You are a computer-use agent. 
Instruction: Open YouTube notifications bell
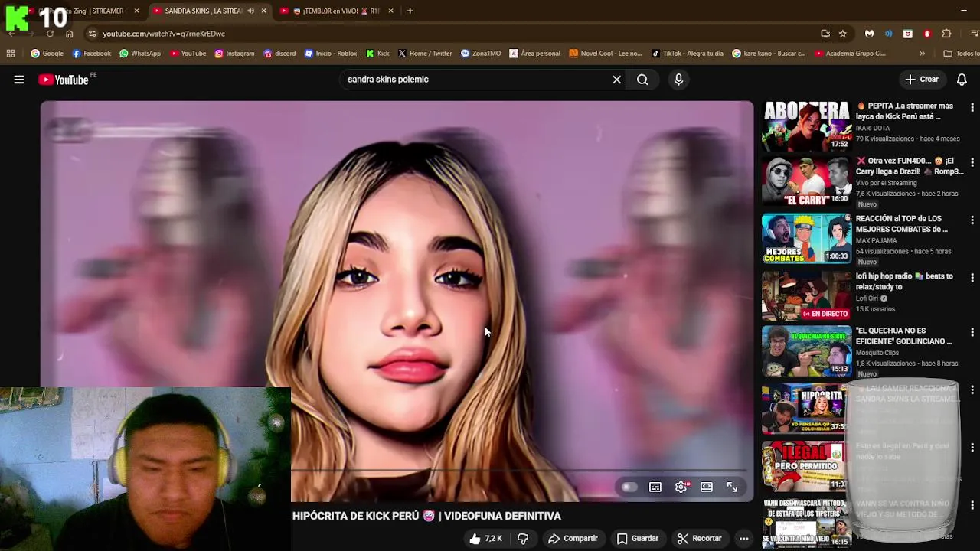[x=962, y=80]
